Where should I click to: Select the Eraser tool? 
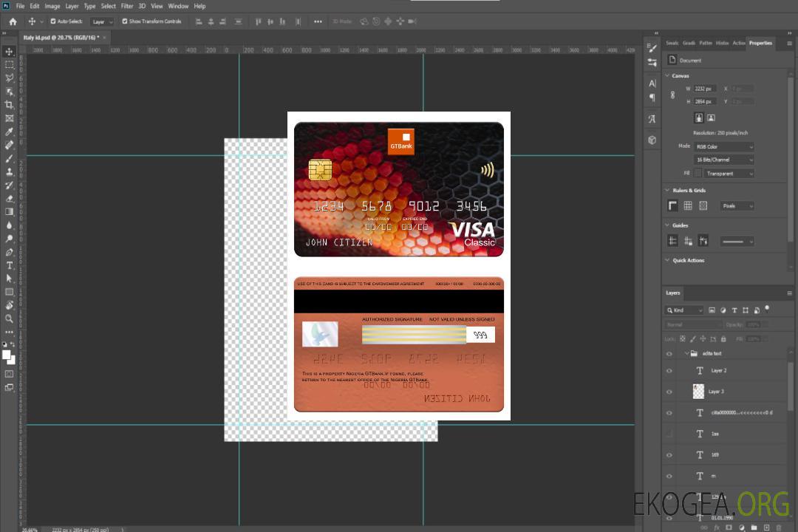pos(9,199)
